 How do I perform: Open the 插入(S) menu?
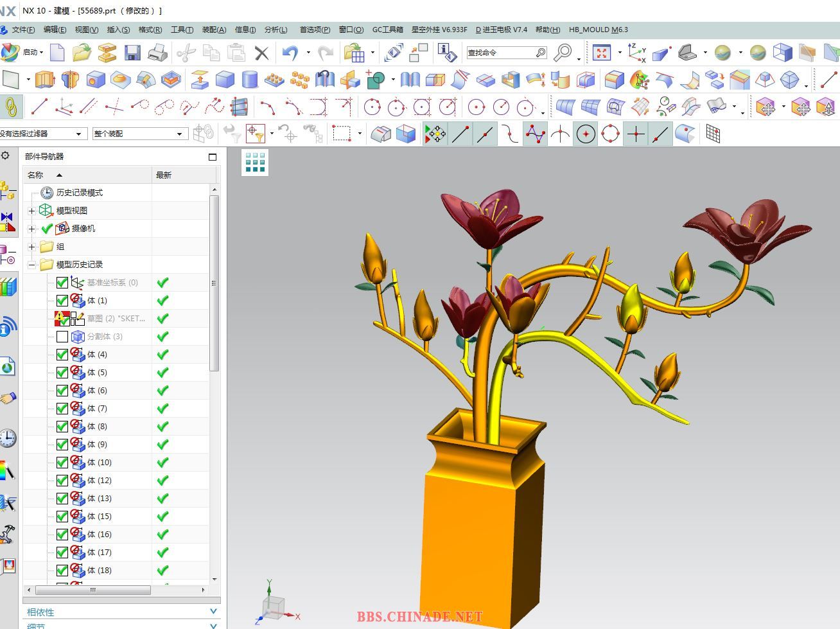coord(118,30)
